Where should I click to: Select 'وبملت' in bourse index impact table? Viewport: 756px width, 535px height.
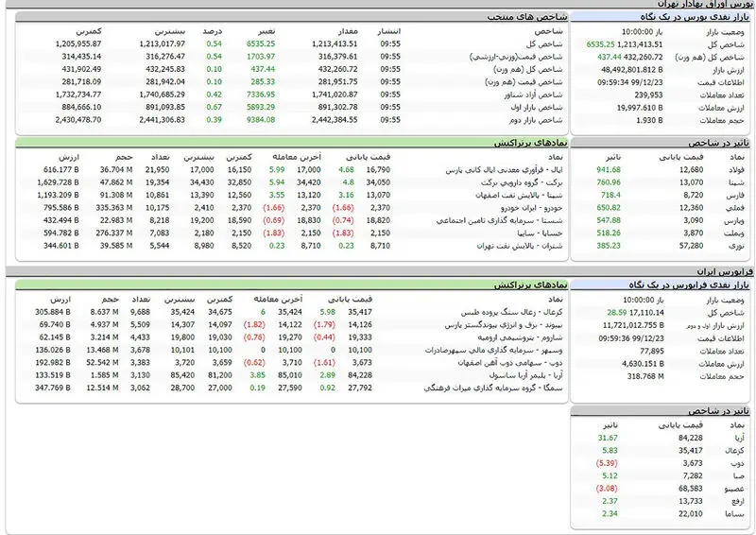[734, 233]
